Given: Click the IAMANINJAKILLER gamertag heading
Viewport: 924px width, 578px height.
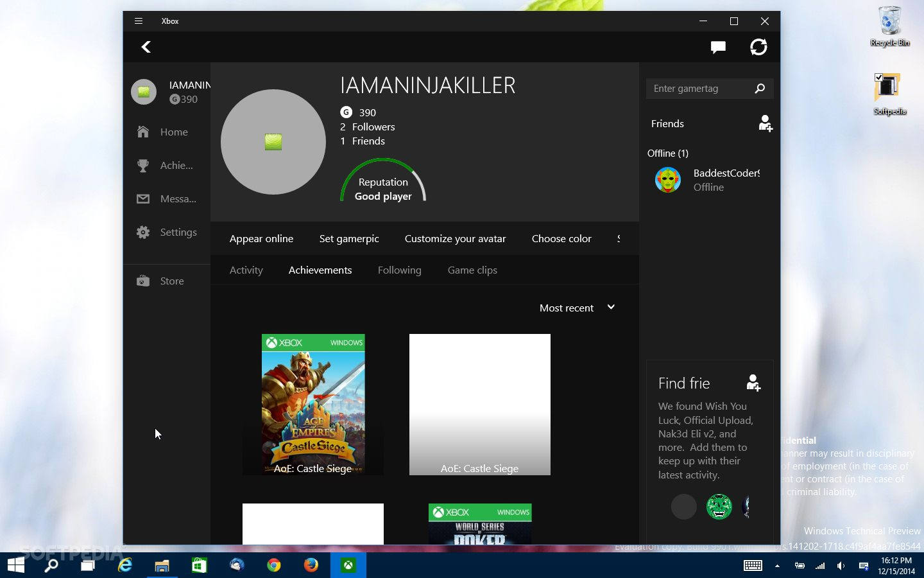Looking at the screenshot, I should click(427, 85).
